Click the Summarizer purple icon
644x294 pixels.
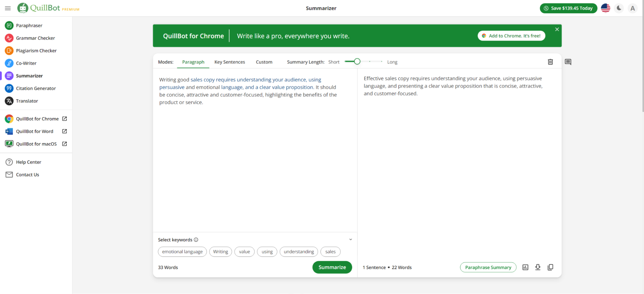(9, 76)
